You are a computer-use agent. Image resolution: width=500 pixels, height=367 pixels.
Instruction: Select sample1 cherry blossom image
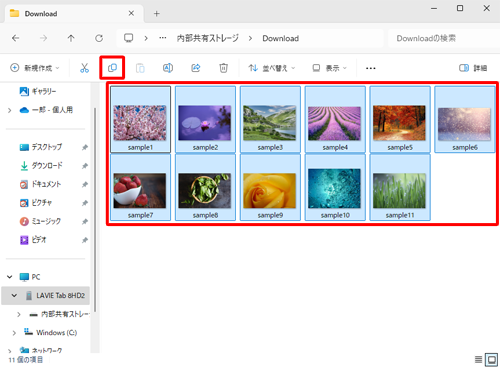tap(140, 119)
